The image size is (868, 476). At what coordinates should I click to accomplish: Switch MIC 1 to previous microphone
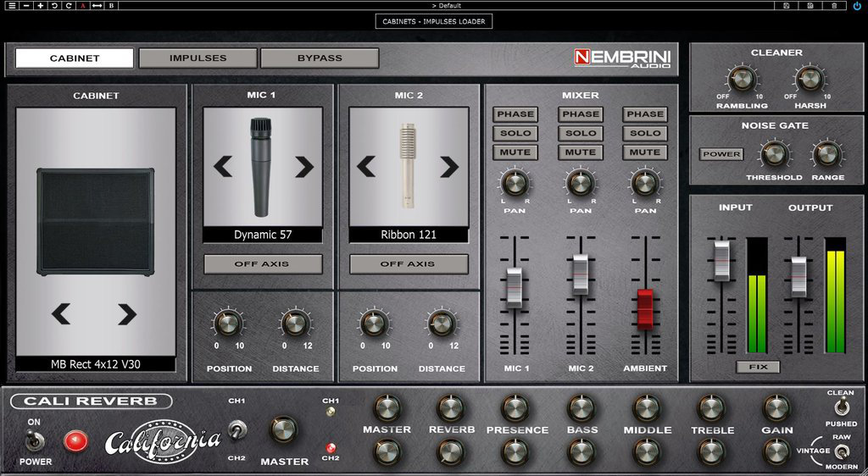coord(223,166)
